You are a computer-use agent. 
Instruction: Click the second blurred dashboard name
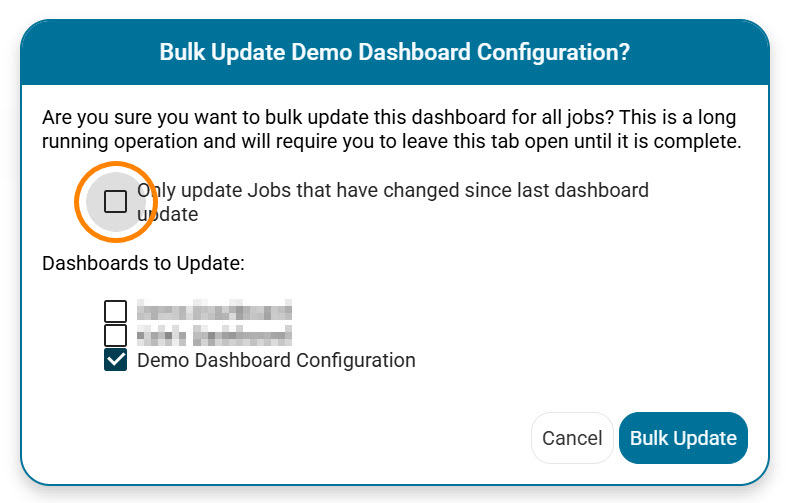214,335
